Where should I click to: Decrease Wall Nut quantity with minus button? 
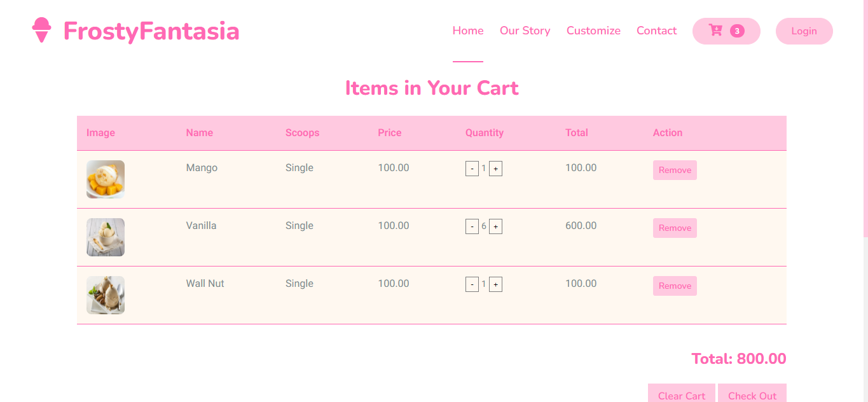pos(472,284)
